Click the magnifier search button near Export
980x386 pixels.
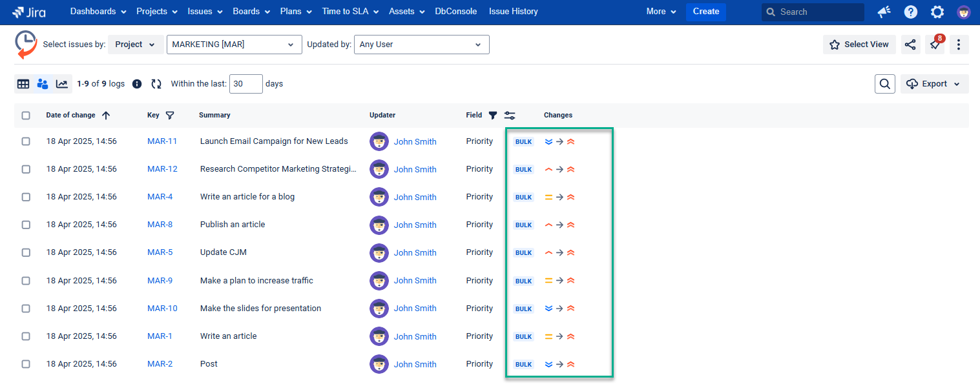(x=885, y=84)
